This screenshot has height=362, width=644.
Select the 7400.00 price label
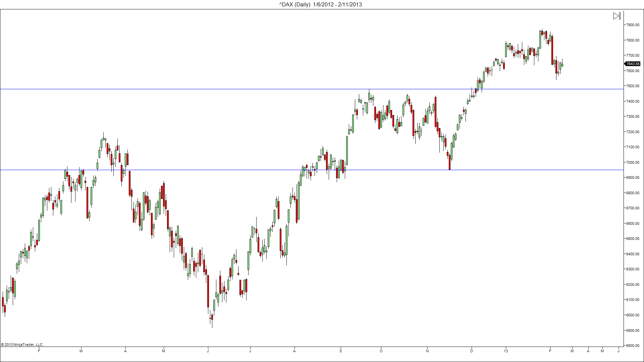coord(633,101)
